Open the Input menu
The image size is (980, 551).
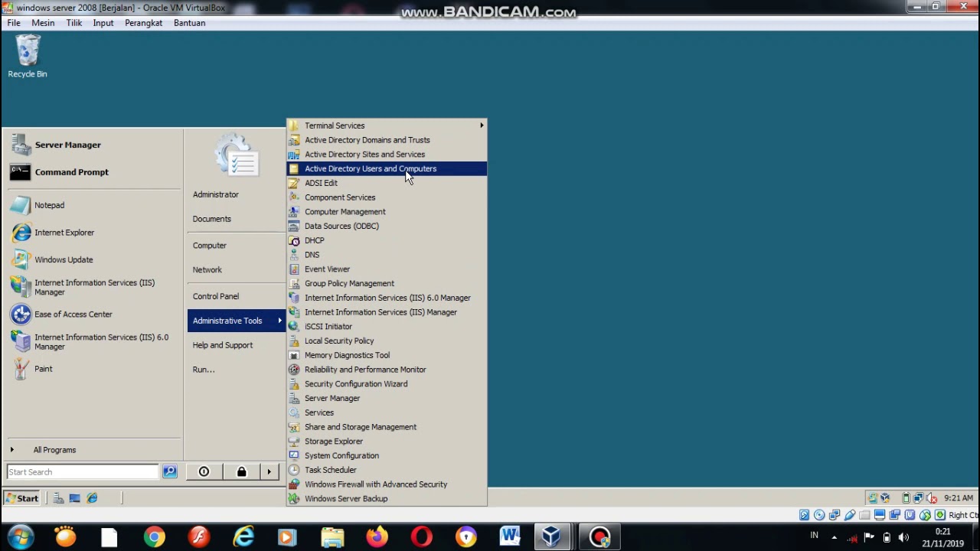click(x=103, y=23)
